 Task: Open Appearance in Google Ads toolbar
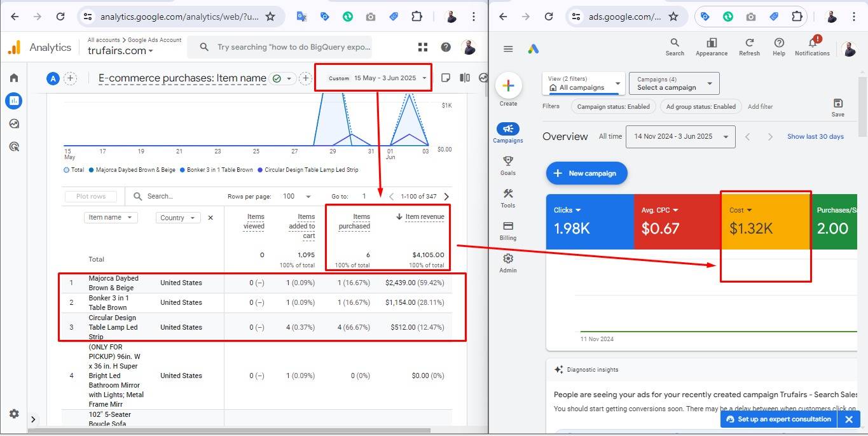tap(712, 47)
